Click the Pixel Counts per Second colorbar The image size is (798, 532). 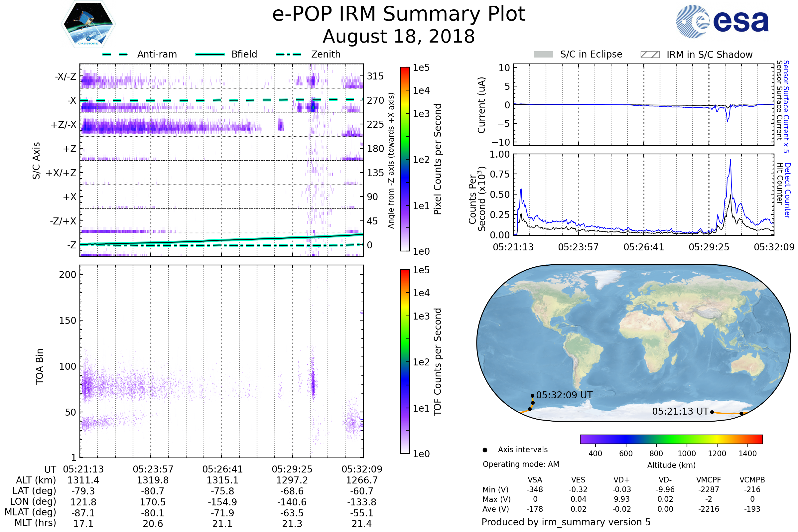[405, 159]
